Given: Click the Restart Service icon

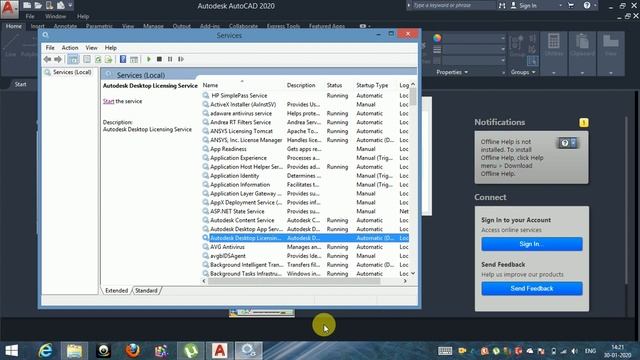Looking at the screenshot, I should [x=181, y=59].
